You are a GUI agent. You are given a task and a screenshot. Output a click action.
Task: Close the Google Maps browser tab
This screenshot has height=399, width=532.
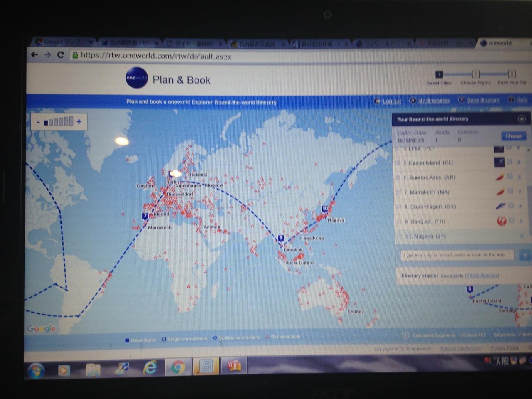tap(91, 42)
